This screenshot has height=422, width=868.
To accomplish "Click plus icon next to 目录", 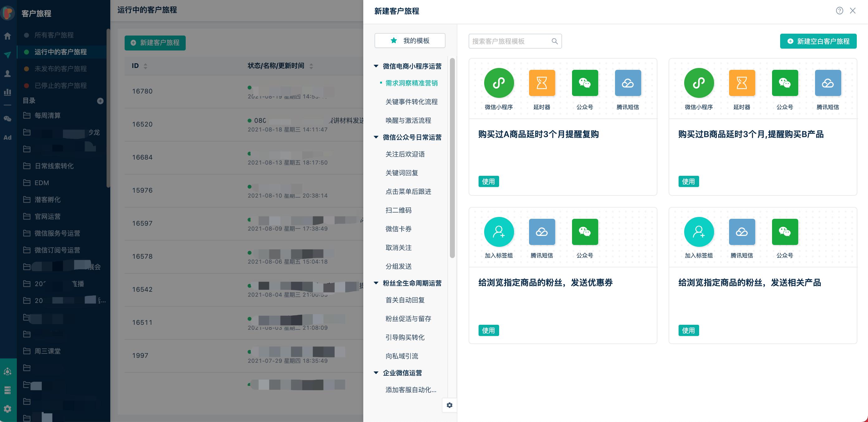I will click(100, 101).
